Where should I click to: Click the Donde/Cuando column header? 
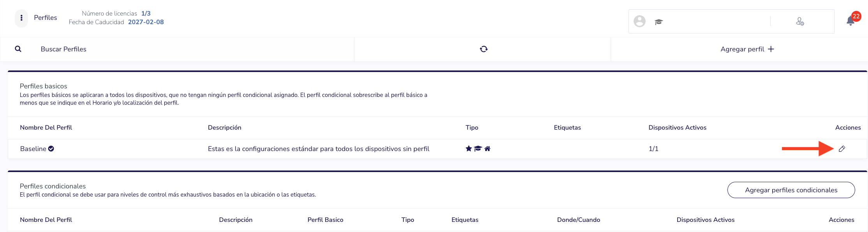(578, 220)
